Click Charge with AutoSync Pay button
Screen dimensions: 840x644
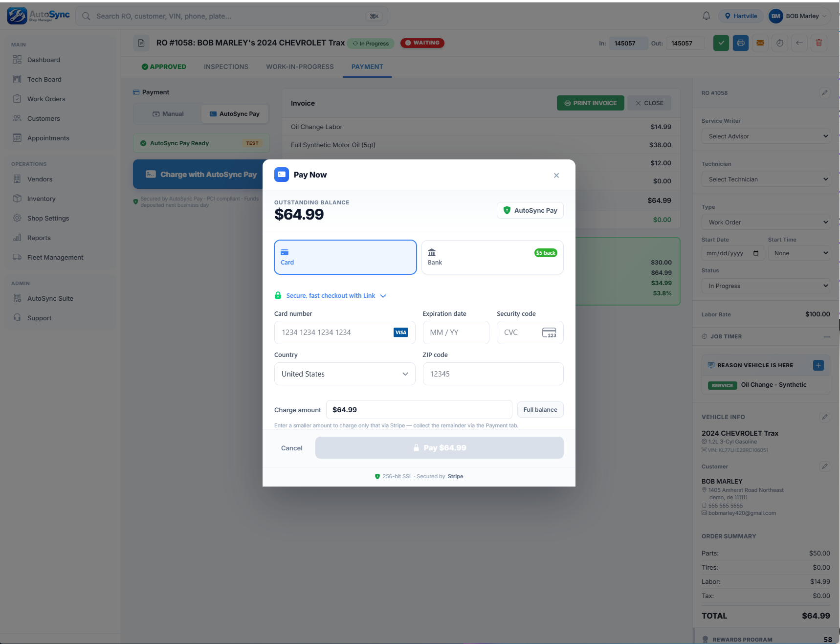pos(201,175)
